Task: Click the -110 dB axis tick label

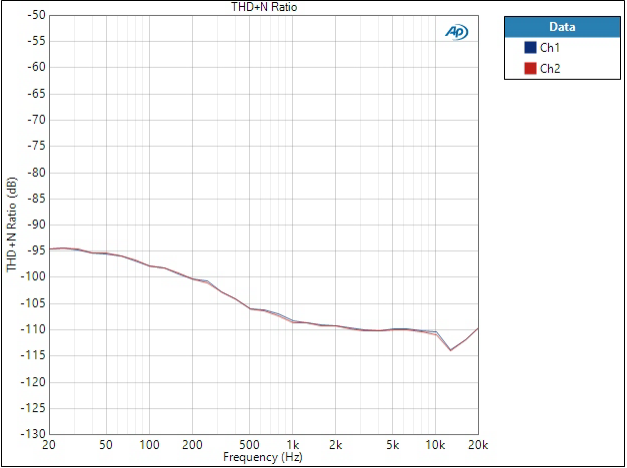Action: point(34,329)
